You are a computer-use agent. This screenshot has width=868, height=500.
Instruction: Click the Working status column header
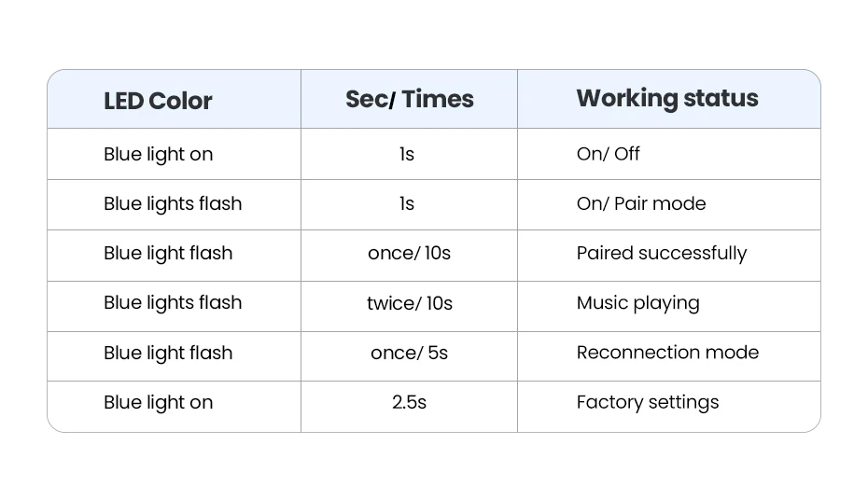click(x=666, y=99)
